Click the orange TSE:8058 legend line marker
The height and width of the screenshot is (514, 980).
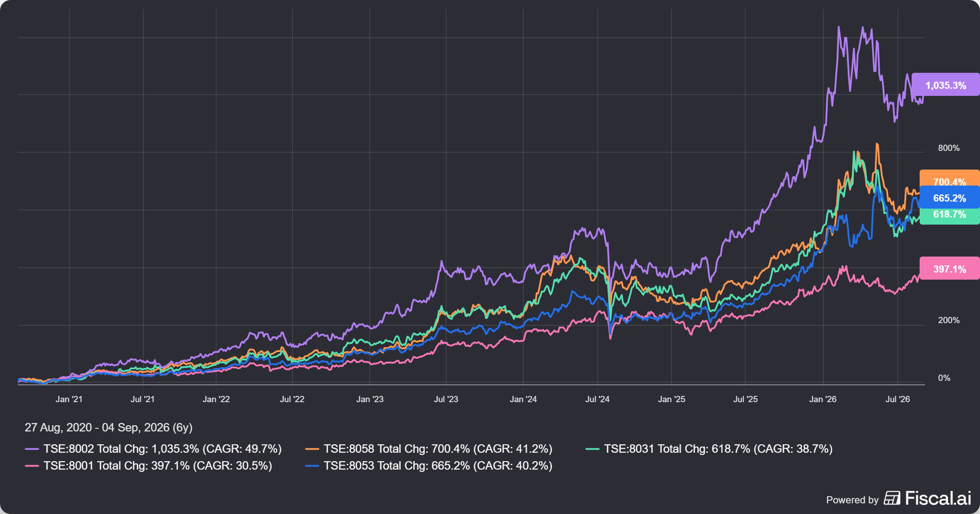(312, 449)
